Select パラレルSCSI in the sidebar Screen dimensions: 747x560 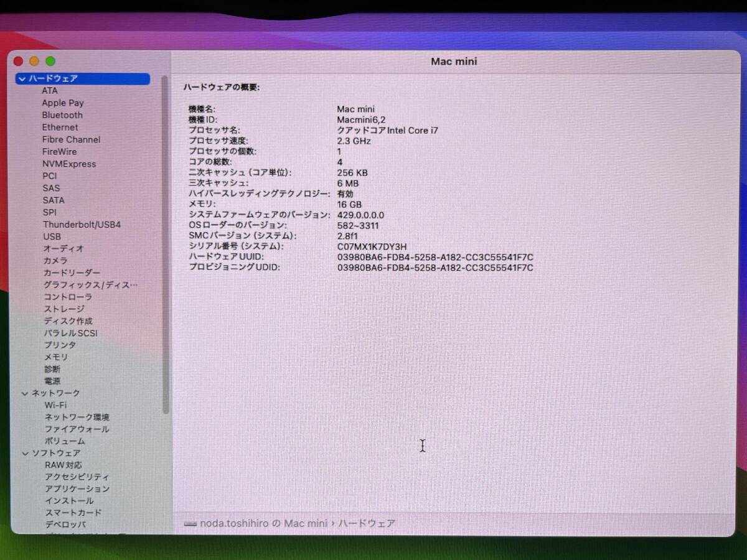pyautogui.click(x=70, y=333)
